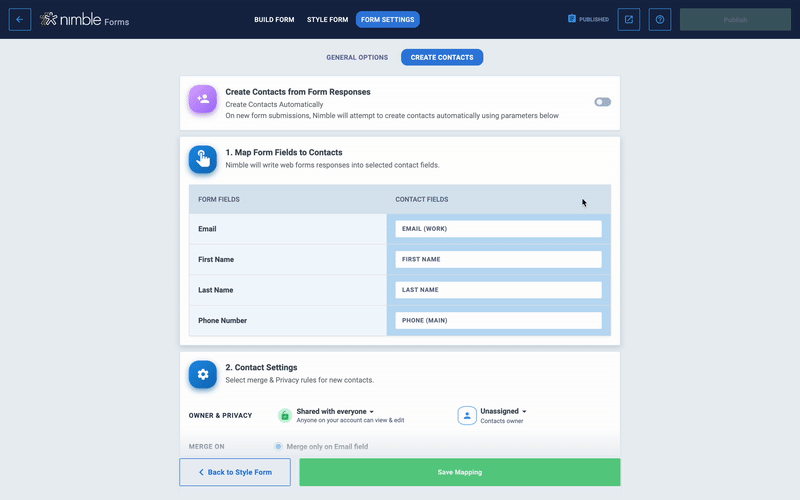Select Merge only on Email field radio
This screenshot has width=800, height=500.
(278, 446)
